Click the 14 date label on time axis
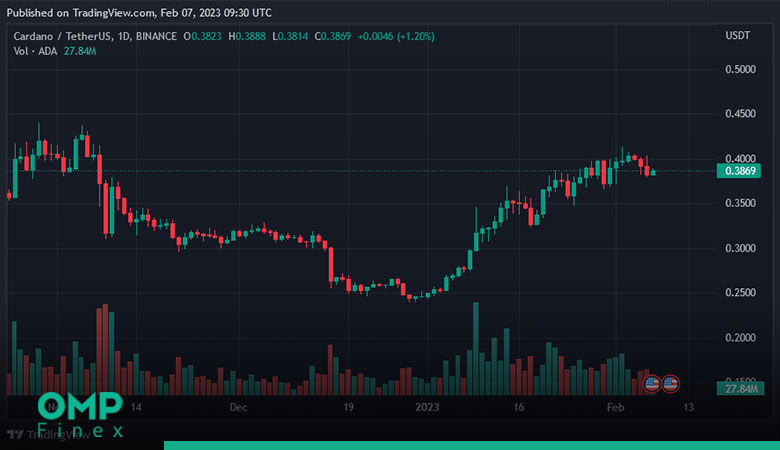This screenshot has width=780, height=450. (x=136, y=407)
